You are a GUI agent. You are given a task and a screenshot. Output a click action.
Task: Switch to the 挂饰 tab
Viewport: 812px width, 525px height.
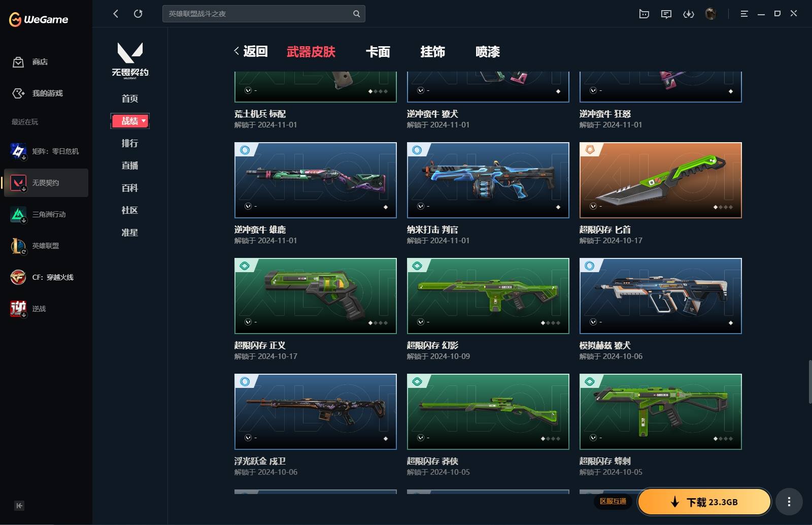(433, 52)
